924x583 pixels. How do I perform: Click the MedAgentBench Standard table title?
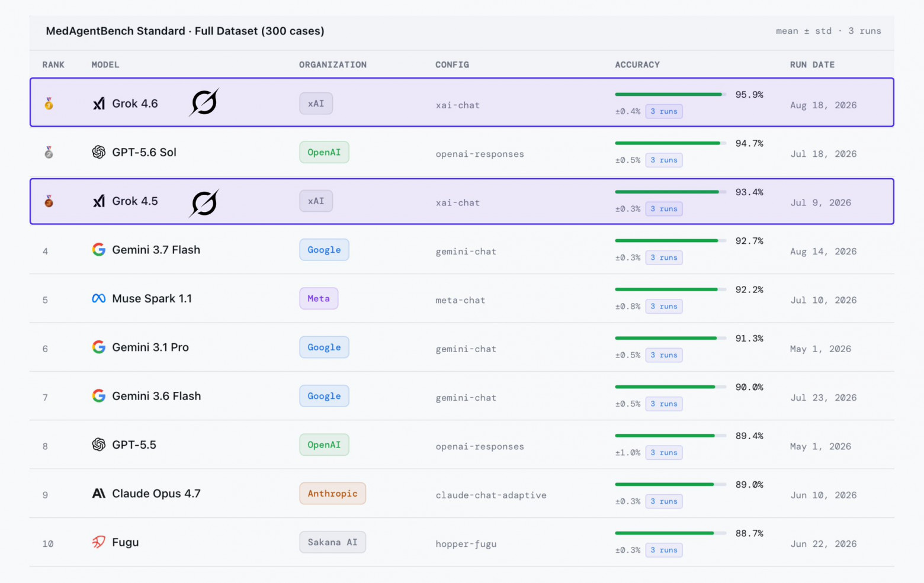185,31
